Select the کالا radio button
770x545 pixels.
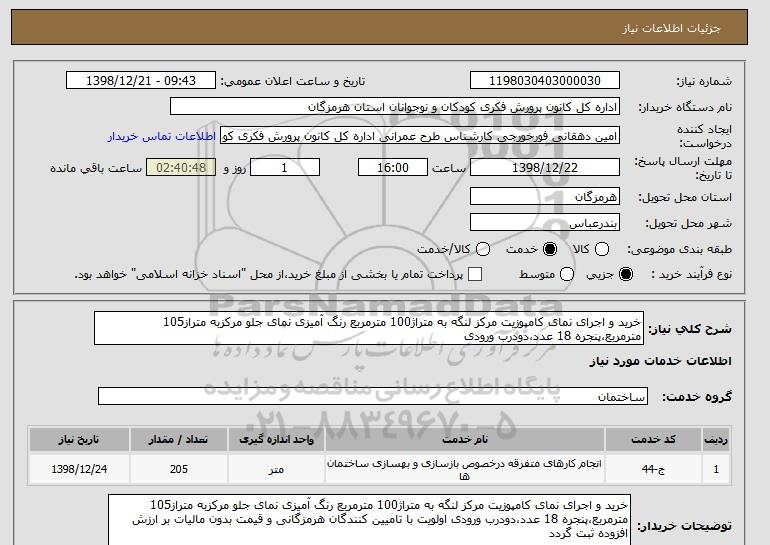click(602, 249)
